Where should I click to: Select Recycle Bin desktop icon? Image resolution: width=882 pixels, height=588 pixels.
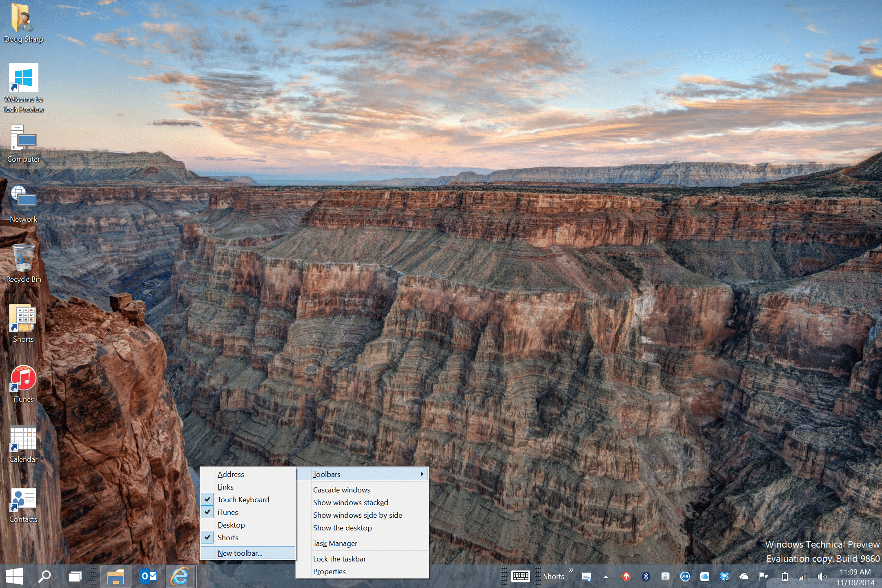[x=24, y=263]
